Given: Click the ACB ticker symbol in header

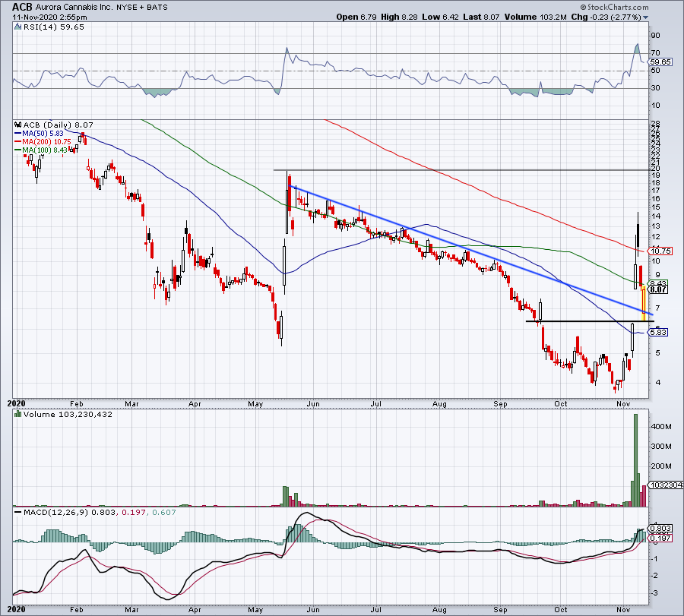Looking at the screenshot, I should (x=22, y=7).
